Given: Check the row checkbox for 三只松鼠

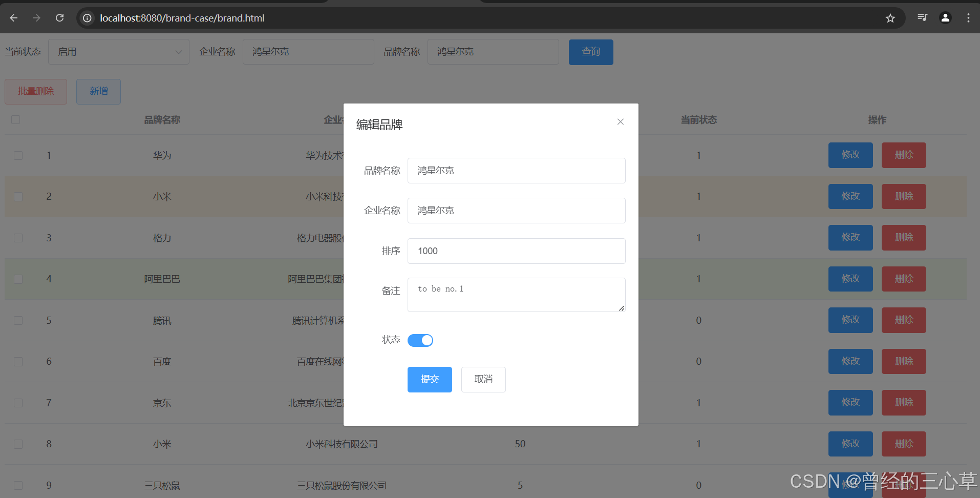Looking at the screenshot, I should click(18, 485).
